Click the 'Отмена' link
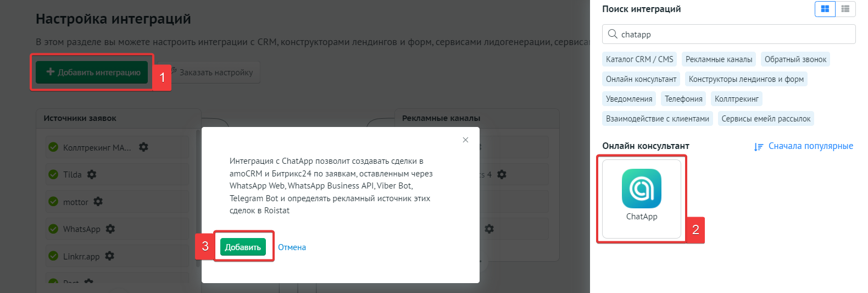The image size is (868, 293). coord(292,247)
